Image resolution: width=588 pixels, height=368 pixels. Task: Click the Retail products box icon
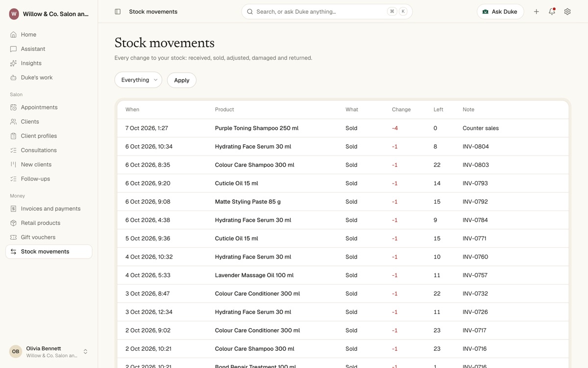[13, 223]
